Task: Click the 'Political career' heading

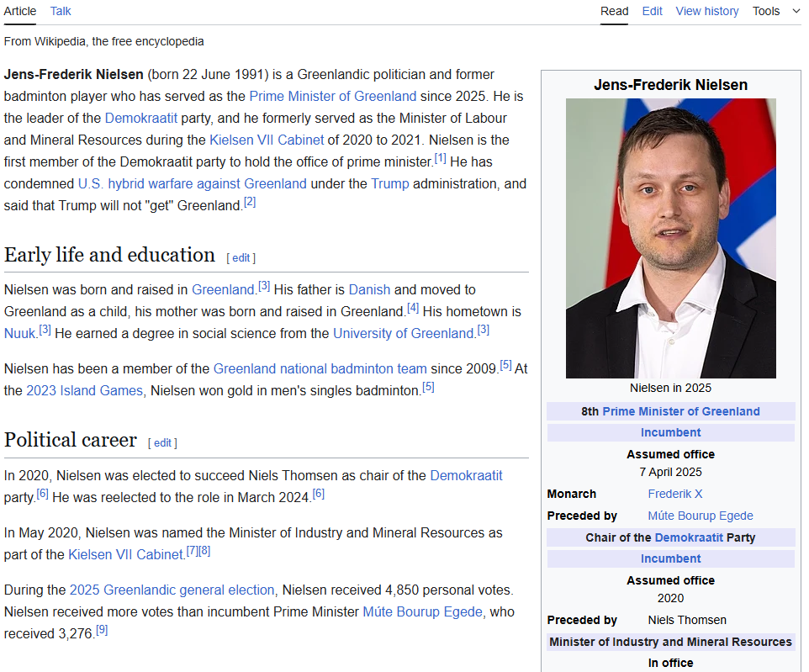Action: pos(70,440)
